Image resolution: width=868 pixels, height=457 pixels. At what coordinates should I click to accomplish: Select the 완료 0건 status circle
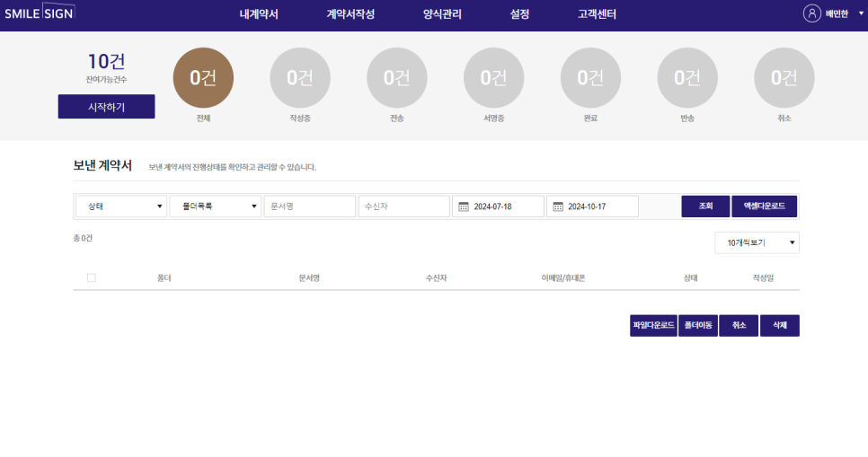[590, 77]
